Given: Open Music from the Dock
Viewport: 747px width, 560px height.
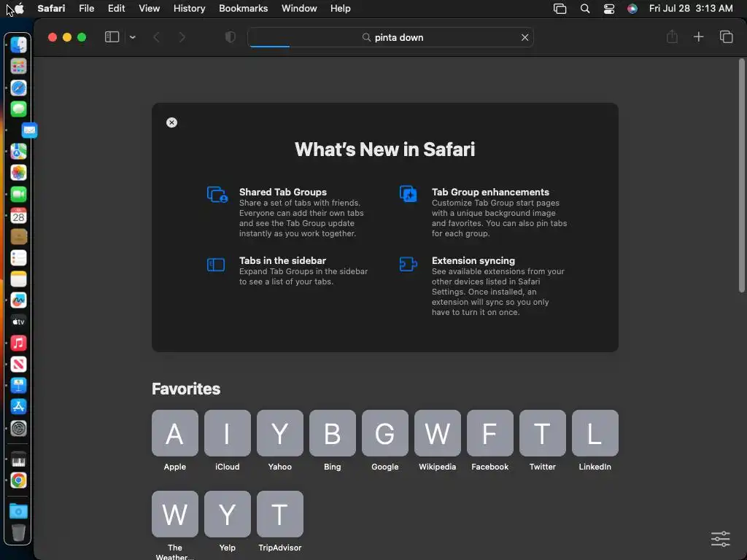Looking at the screenshot, I should click(18, 343).
